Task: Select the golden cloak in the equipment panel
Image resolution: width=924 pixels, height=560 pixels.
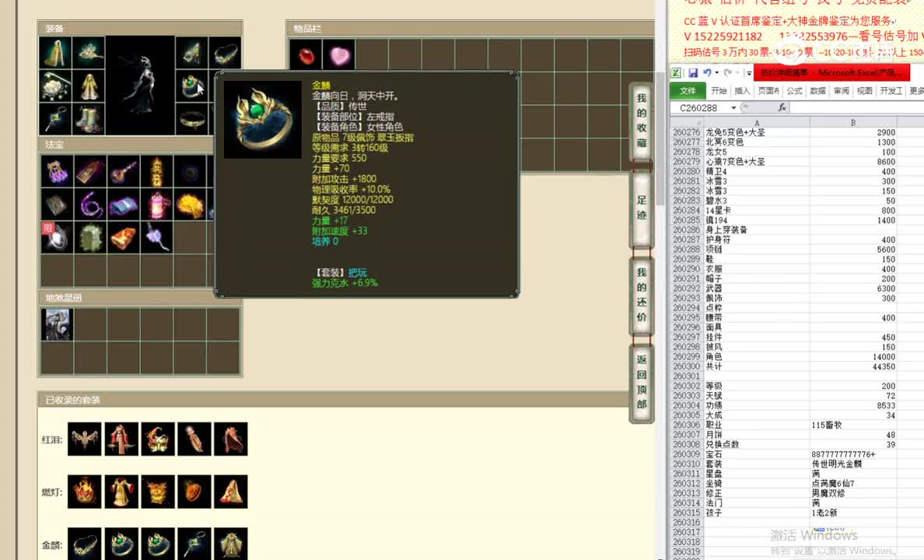Action: pyautogui.click(x=55, y=53)
